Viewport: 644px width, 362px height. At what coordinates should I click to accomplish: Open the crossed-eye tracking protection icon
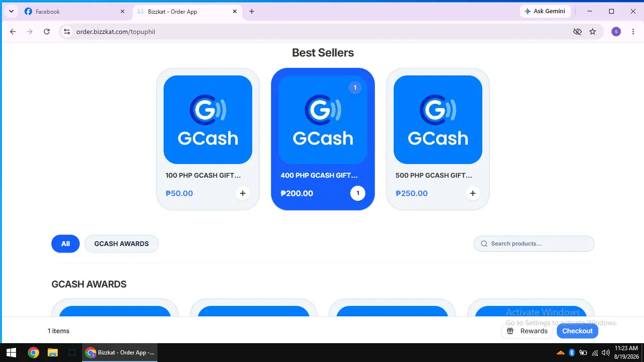[577, 32]
